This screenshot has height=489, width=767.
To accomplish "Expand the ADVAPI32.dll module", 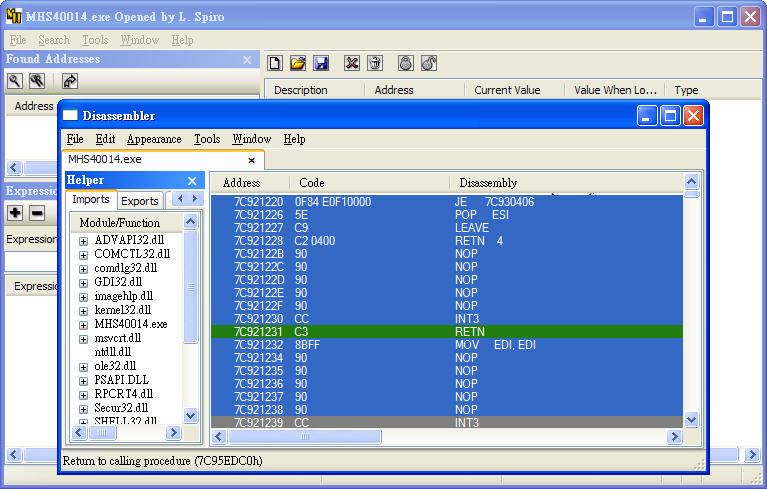I will coord(83,241).
